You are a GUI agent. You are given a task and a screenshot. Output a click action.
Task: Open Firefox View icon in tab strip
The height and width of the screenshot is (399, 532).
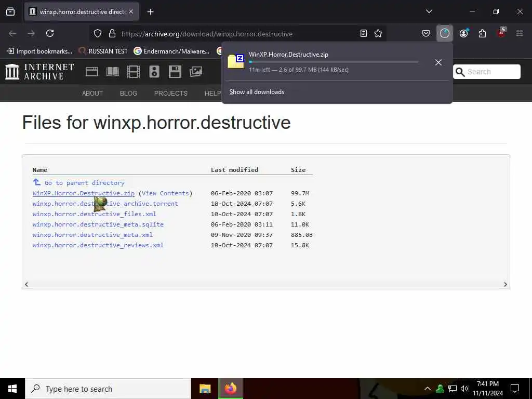point(10,11)
